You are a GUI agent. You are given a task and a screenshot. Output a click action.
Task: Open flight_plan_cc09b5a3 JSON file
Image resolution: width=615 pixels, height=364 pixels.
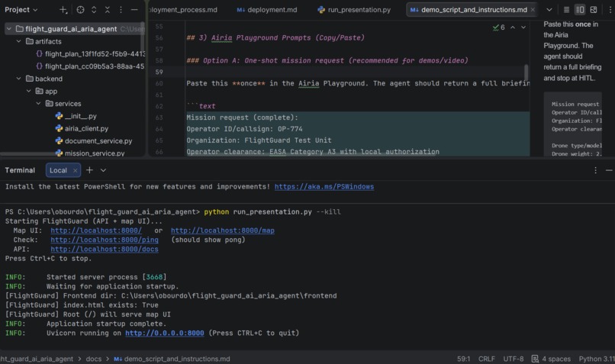coord(90,66)
